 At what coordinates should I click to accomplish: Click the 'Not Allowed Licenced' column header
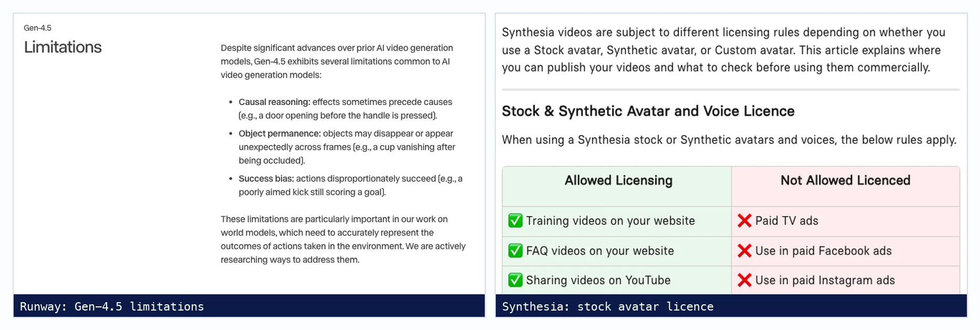click(845, 180)
